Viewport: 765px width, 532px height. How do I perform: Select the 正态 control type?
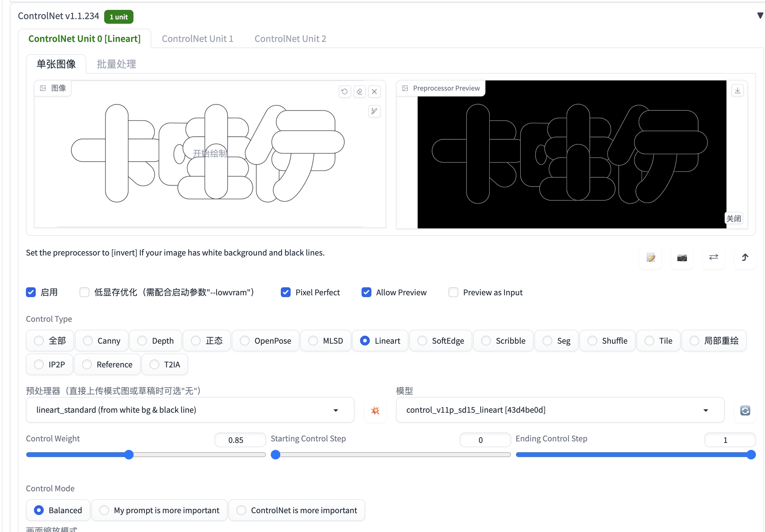(x=207, y=341)
